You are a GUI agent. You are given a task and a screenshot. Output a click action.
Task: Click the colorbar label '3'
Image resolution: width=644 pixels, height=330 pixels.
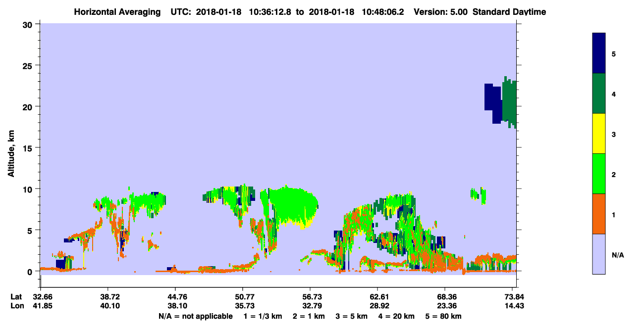[x=614, y=134]
